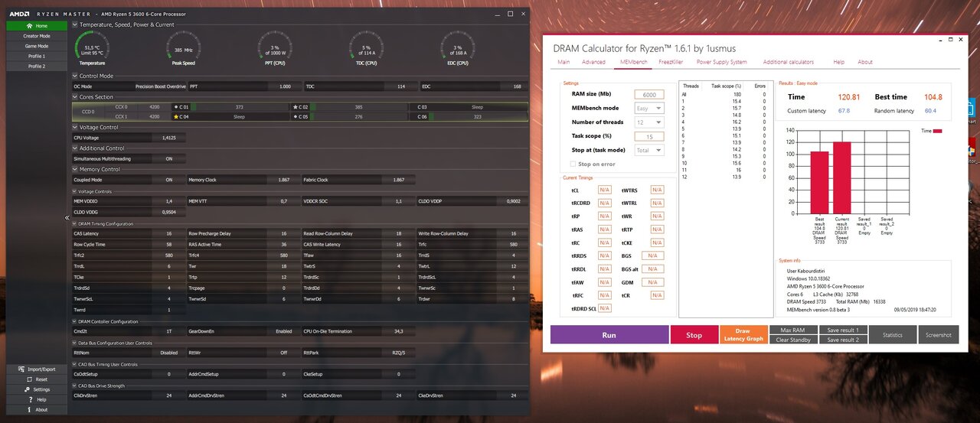Click the Task scope (%) input field
Image resolution: width=980 pixels, height=423 pixels.
pos(649,136)
